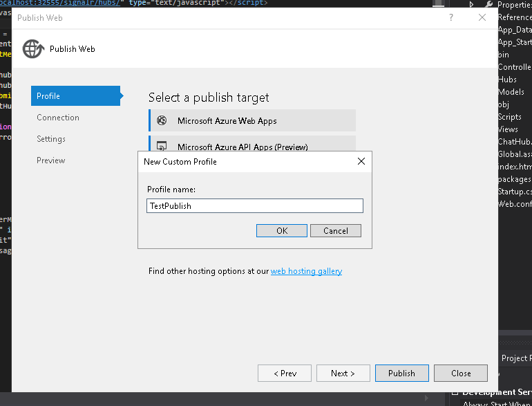Image resolution: width=532 pixels, height=406 pixels.
Task: Click the Azure API Apps icon
Action: pyautogui.click(x=162, y=146)
